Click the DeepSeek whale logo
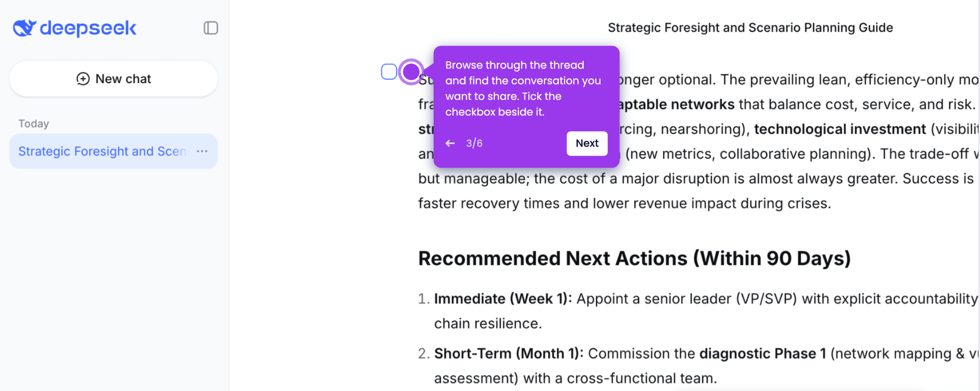This screenshot has width=980, height=391. click(25, 28)
